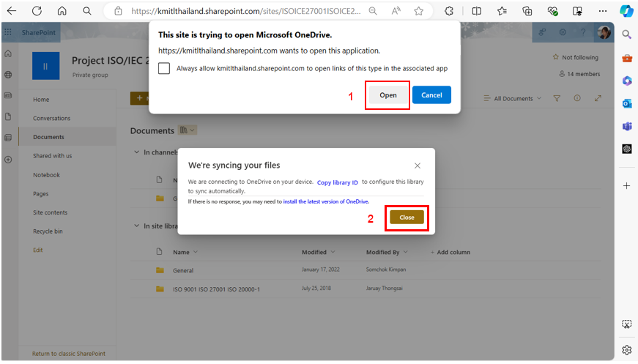Check Always allow kmitlthailand.sharepoint.com checkbox
Screen dimensions: 638x364
coord(164,68)
